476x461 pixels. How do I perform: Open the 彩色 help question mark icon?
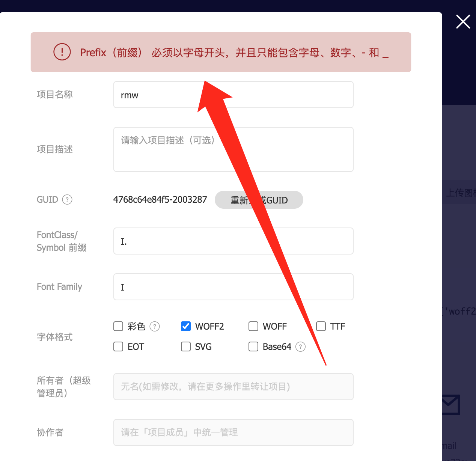tap(155, 326)
